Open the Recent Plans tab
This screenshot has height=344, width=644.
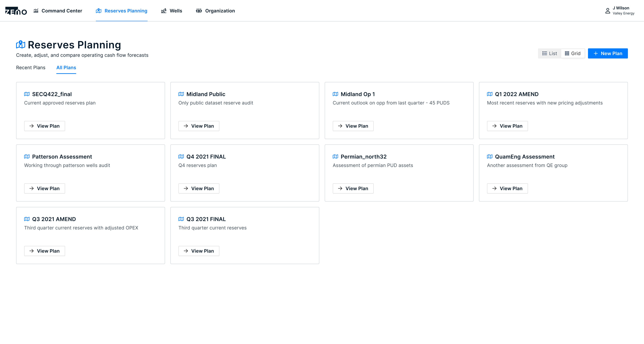coord(31,68)
